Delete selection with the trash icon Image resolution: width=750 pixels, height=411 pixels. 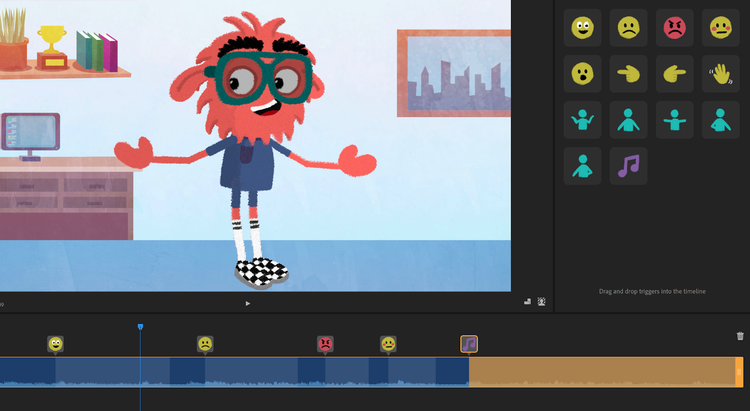(x=740, y=337)
